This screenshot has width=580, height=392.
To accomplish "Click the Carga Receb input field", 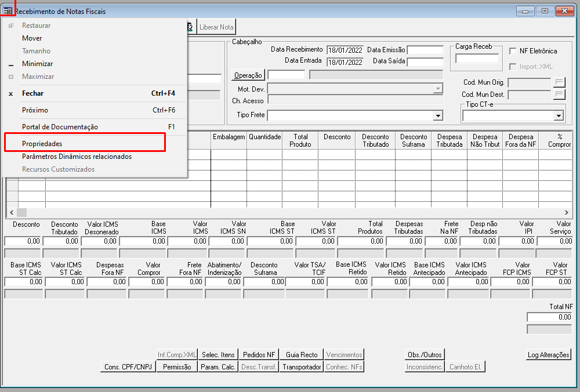I will pos(477,59).
